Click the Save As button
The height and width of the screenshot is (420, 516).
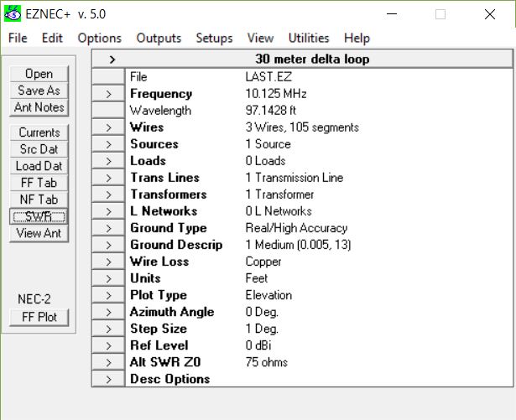tap(39, 91)
